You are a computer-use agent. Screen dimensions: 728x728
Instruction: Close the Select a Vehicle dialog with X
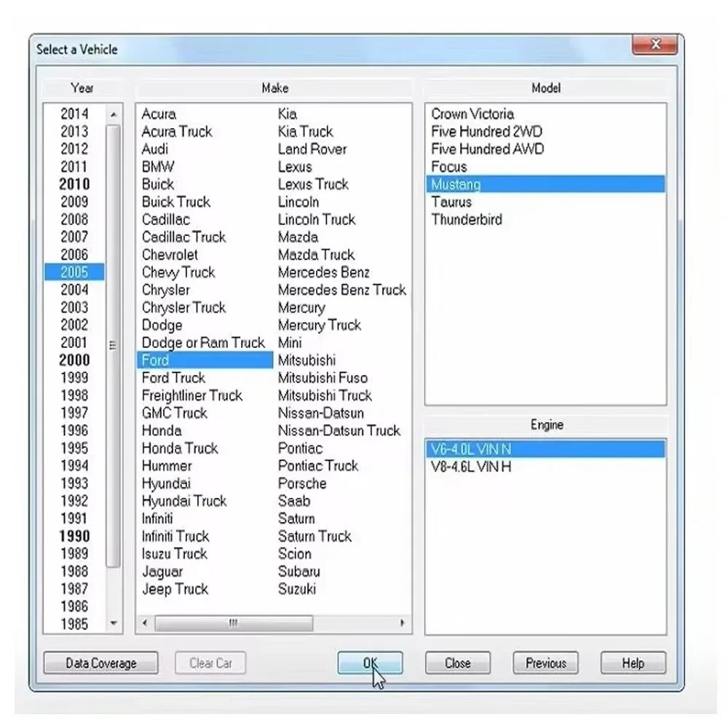(x=654, y=44)
